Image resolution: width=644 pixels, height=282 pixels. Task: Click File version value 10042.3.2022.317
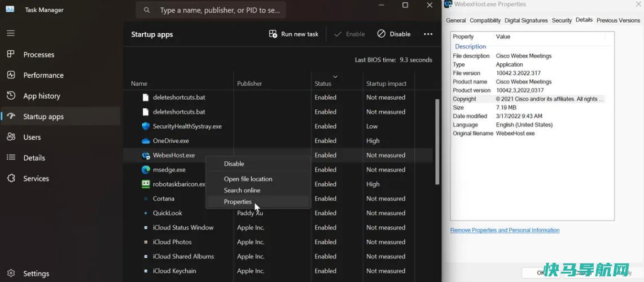518,73
